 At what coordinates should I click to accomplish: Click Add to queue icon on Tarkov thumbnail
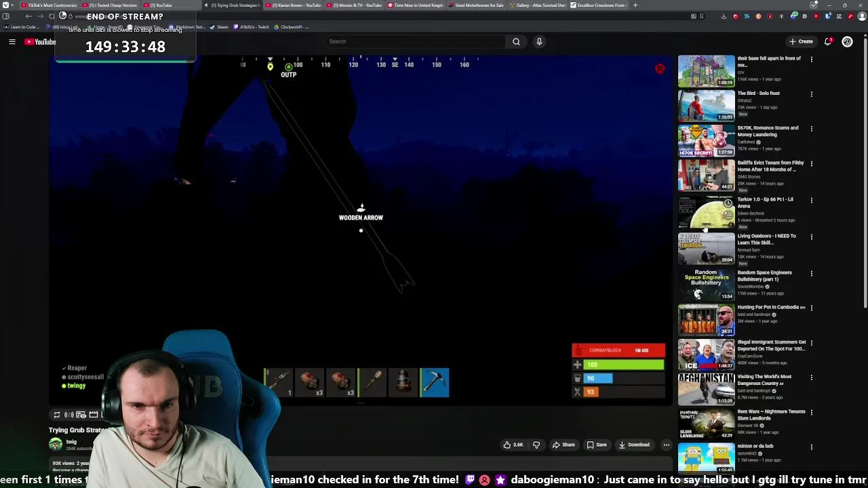728,215
